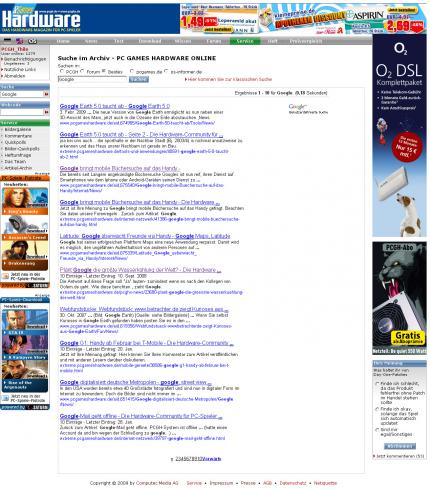The image size is (430, 490).
Task: Click the German flag language icon
Action: [7, 41]
